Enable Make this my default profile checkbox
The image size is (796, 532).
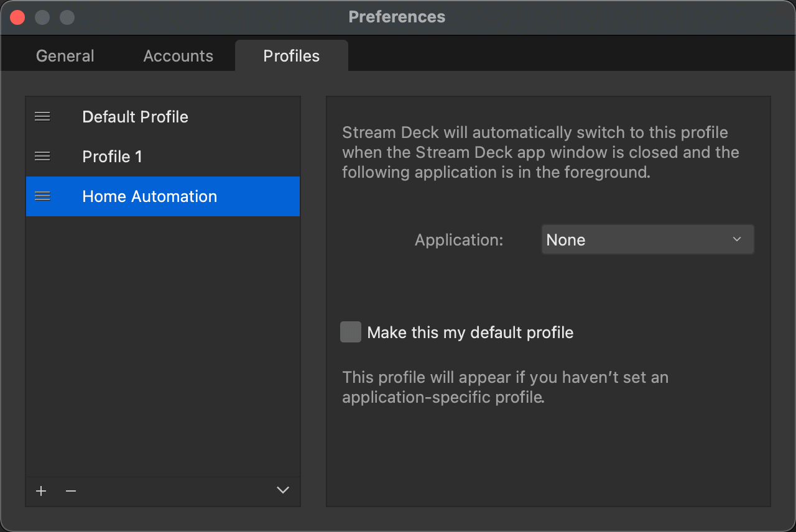tap(351, 332)
